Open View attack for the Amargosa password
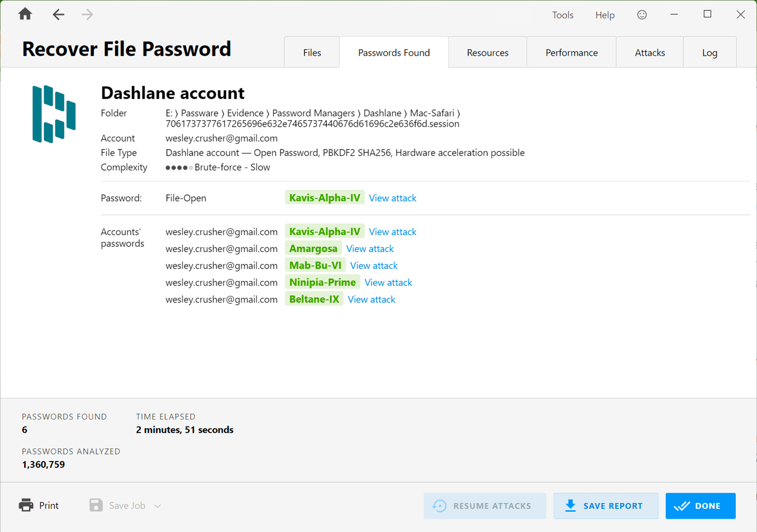The height and width of the screenshot is (532, 757). (370, 248)
